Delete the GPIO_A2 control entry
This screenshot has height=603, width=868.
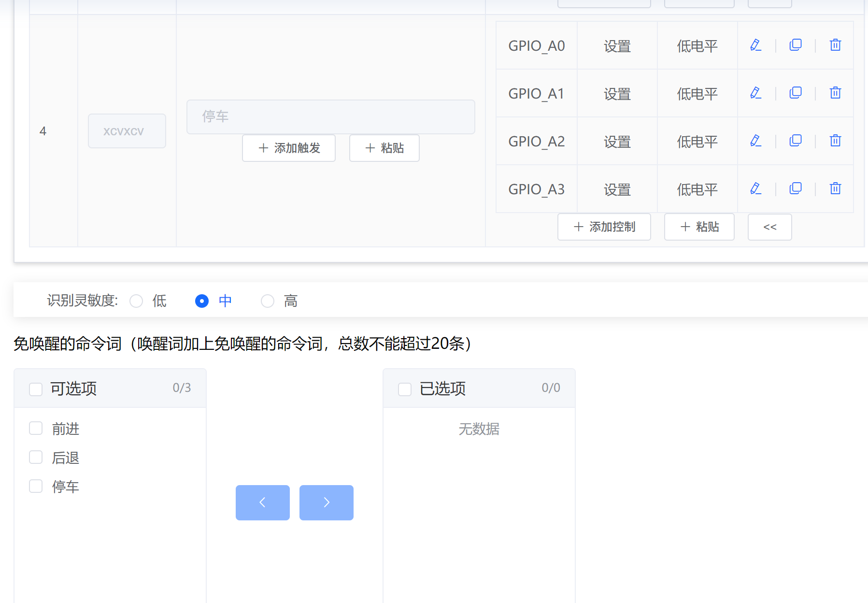[835, 141]
